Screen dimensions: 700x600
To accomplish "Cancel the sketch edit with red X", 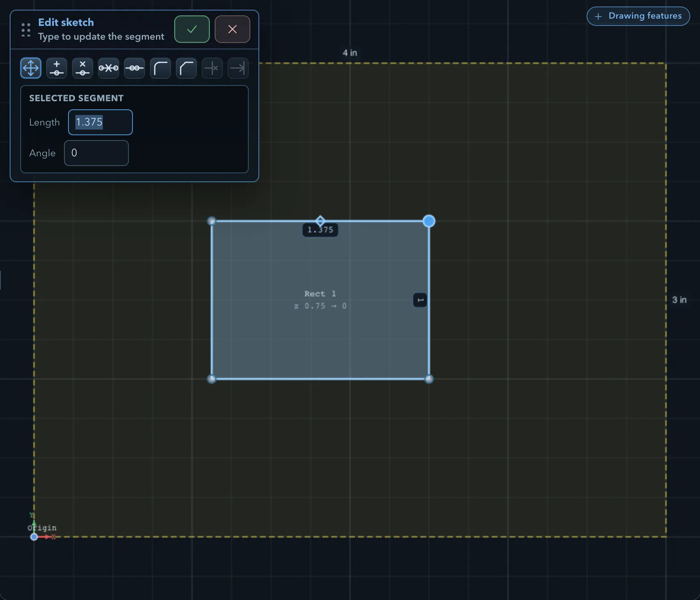I will 233,29.
